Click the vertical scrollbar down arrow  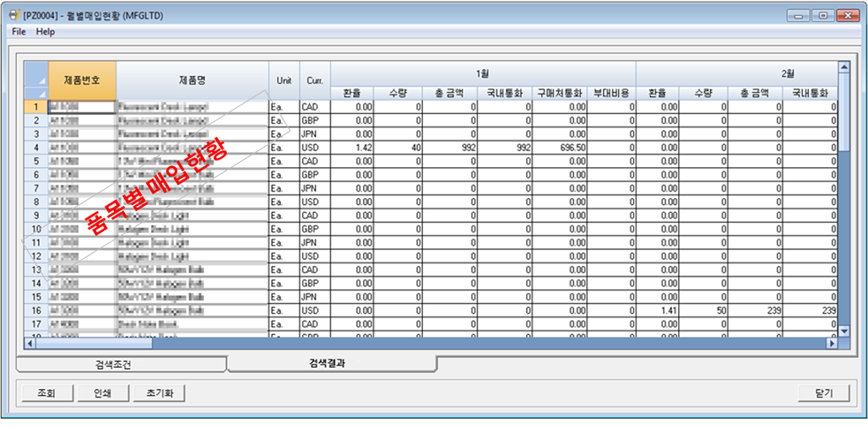(x=844, y=331)
